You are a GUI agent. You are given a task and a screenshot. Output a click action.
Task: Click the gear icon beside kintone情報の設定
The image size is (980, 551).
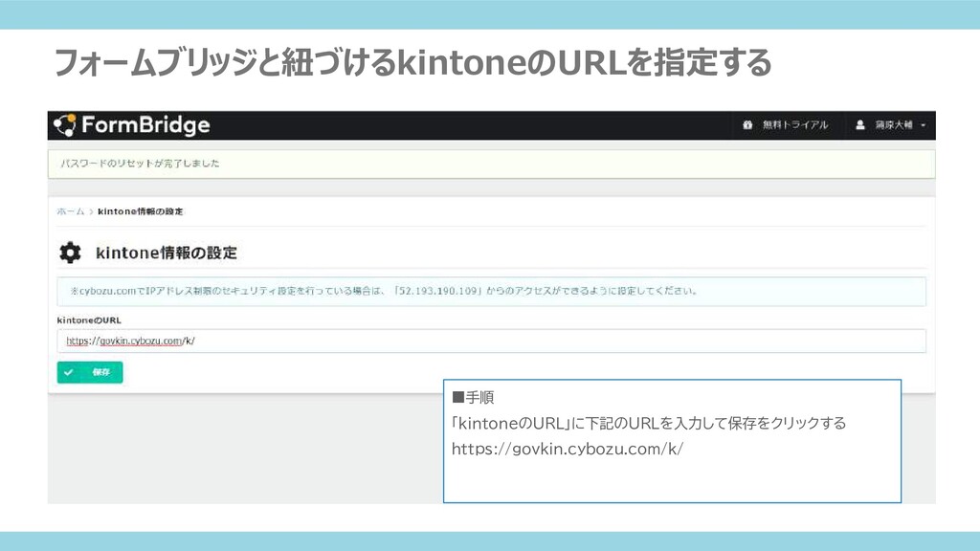(x=70, y=253)
